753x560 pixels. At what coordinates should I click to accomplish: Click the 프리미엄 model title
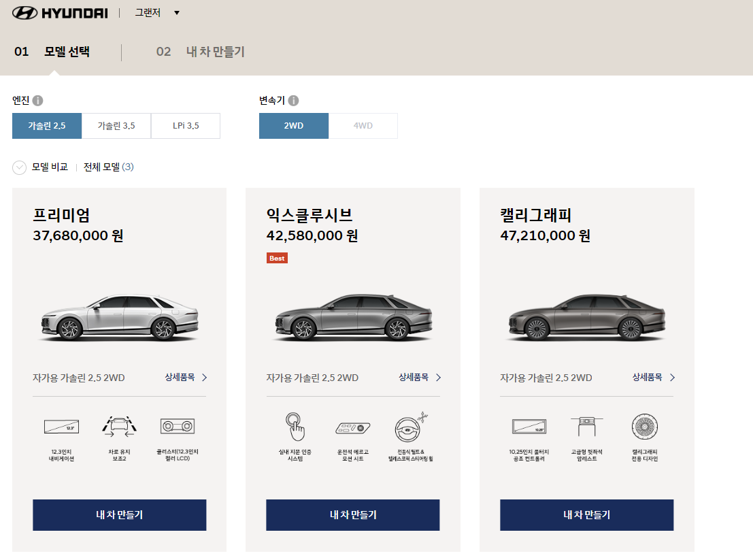[61, 215]
